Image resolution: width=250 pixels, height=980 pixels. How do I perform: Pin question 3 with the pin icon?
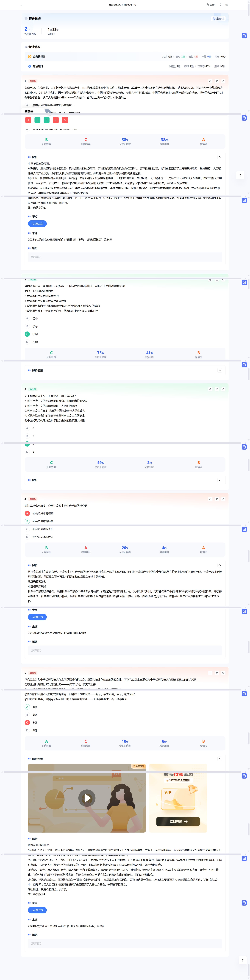point(210,389)
